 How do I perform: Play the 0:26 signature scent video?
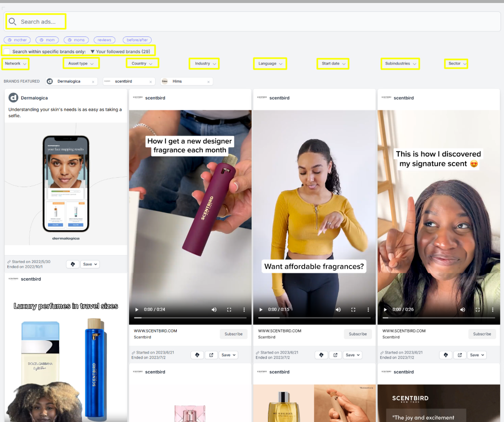(385, 309)
